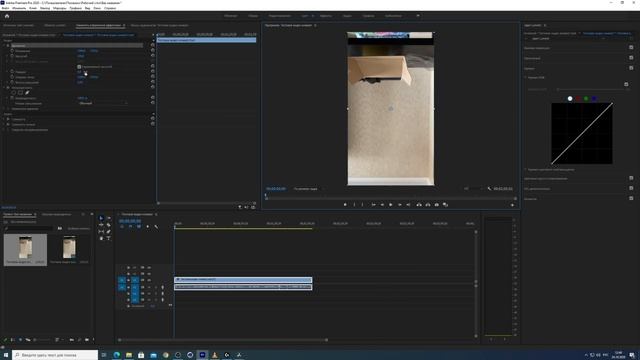Click the Lift button
This screenshot has height=360, width=640.
click(419, 204)
